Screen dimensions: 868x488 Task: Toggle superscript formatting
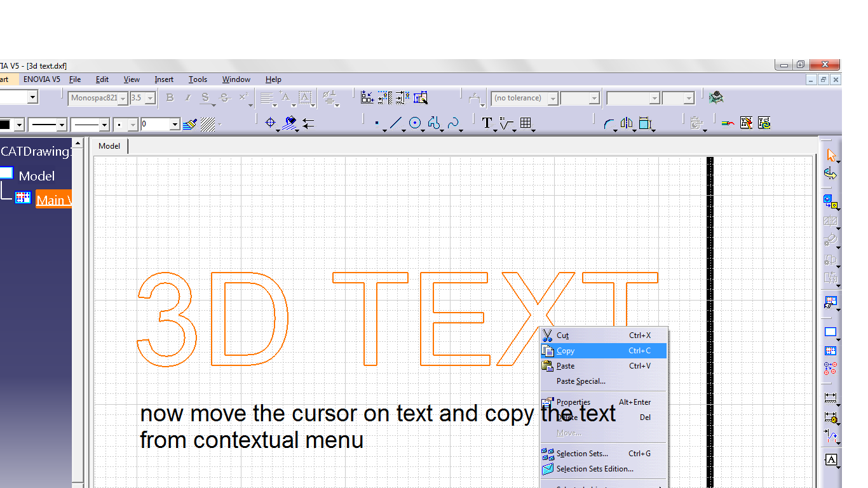(242, 97)
